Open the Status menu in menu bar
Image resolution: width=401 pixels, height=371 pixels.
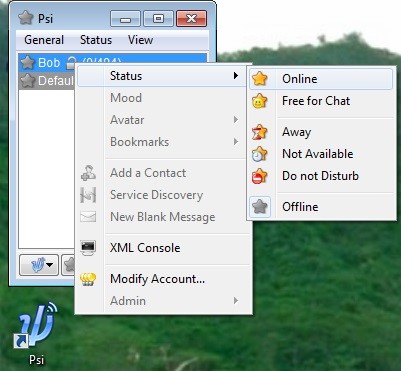click(96, 40)
